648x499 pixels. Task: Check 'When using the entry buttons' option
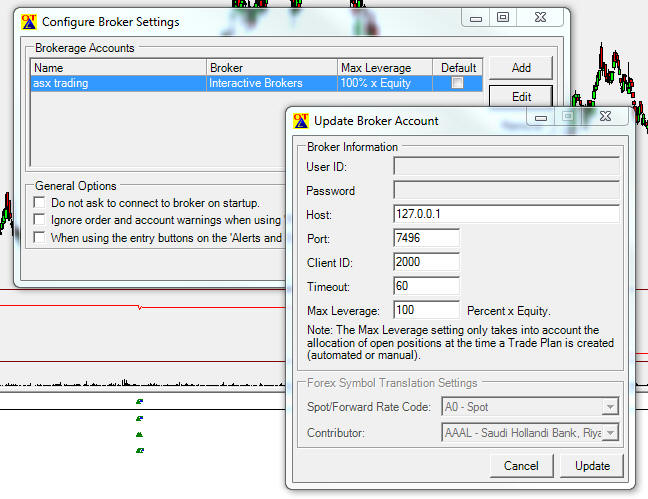(x=39, y=237)
